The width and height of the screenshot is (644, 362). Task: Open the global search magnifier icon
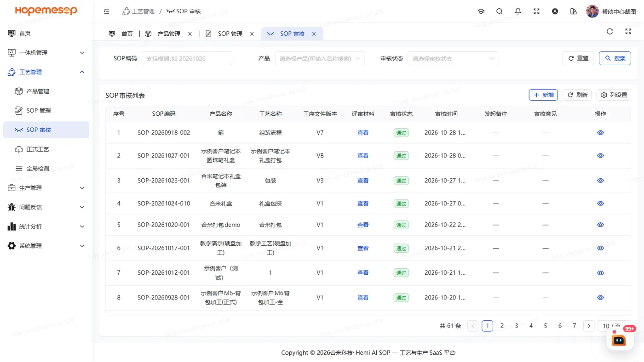point(500,11)
